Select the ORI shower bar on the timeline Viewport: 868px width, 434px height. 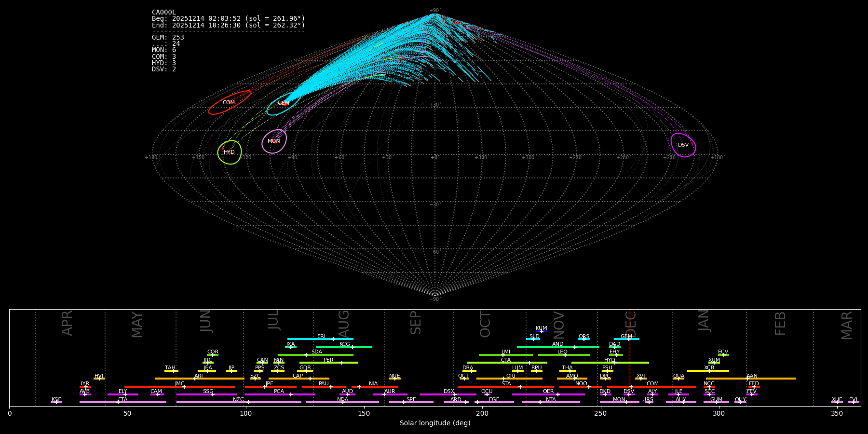(509, 379)
